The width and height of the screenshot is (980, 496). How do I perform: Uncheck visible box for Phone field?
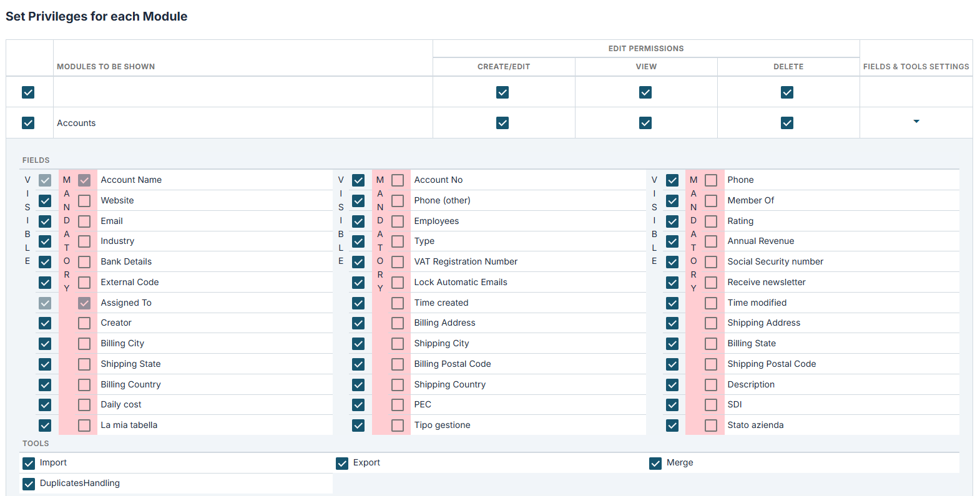(x=672, y=180)
